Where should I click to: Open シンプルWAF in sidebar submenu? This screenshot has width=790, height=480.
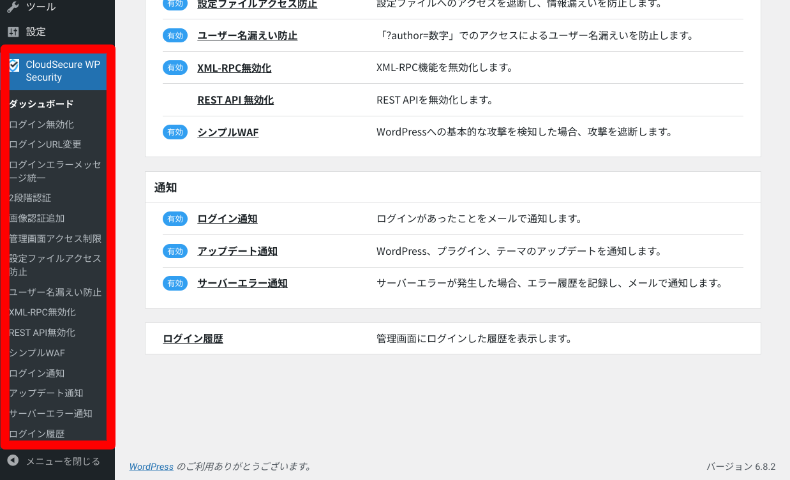37,353
